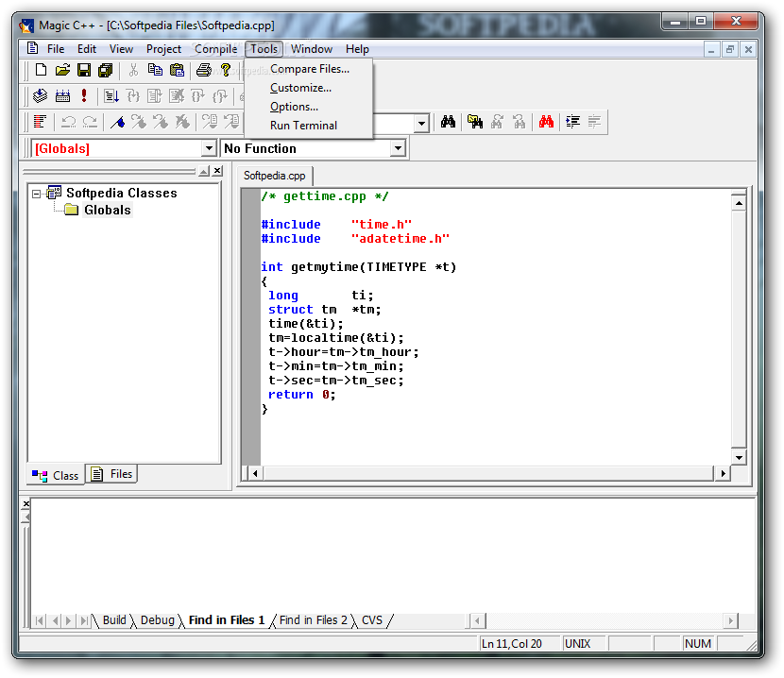This screenshot has width=784, height=678.
Task: Click the red exclamation mark run icon
Action: coord(84,95)
